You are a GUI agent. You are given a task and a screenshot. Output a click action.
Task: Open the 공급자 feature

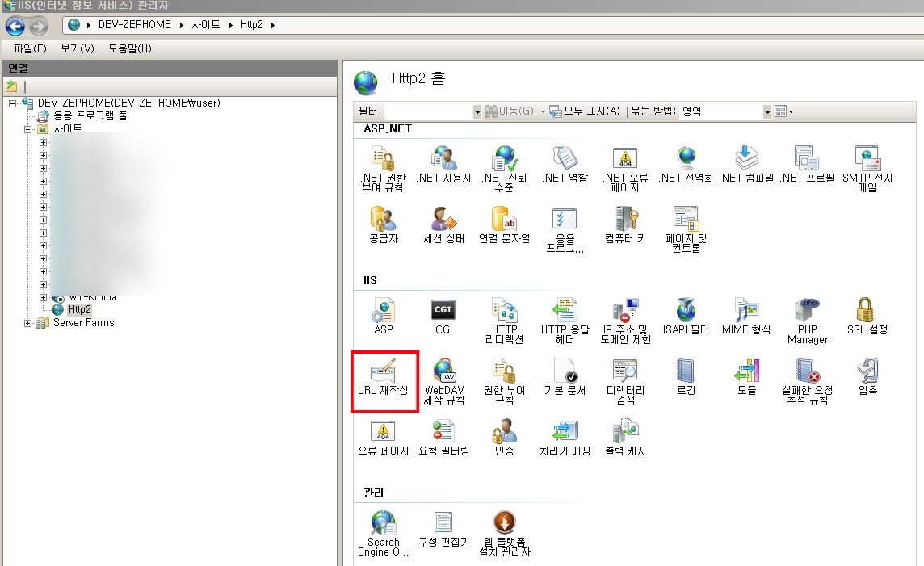(384, 225)
